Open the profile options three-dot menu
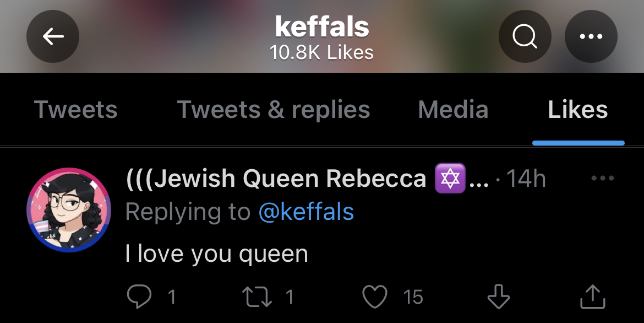This screenshot has height=323, width=644. pyautogui.click(x=591, y=36)
